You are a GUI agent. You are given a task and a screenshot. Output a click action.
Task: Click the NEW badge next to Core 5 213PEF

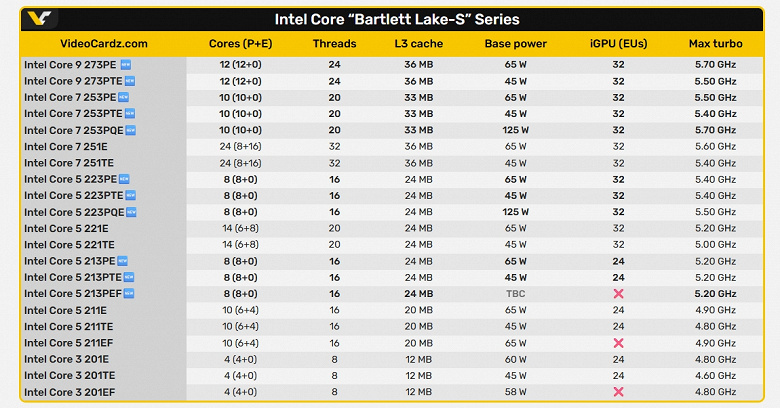pyautogui.click(x=128, y=293)
